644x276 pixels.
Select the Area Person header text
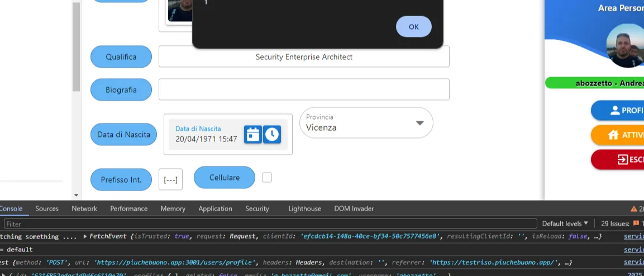[x=621, y=8]
